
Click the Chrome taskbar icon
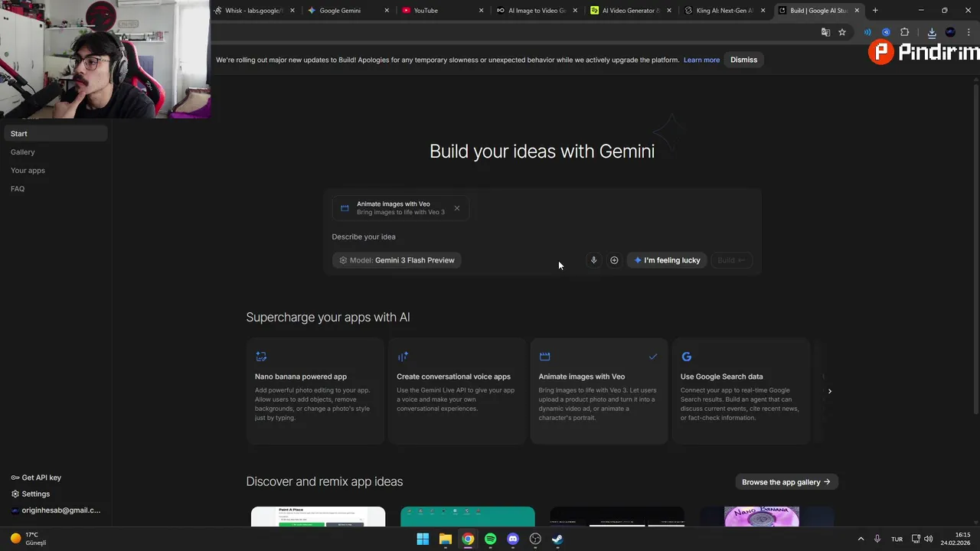pos(468,539)
